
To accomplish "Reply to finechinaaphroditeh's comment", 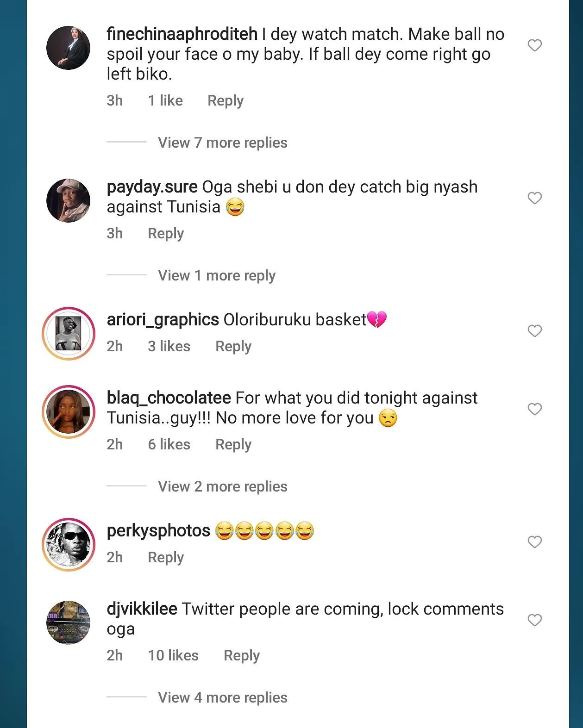I will pos(225,100).
